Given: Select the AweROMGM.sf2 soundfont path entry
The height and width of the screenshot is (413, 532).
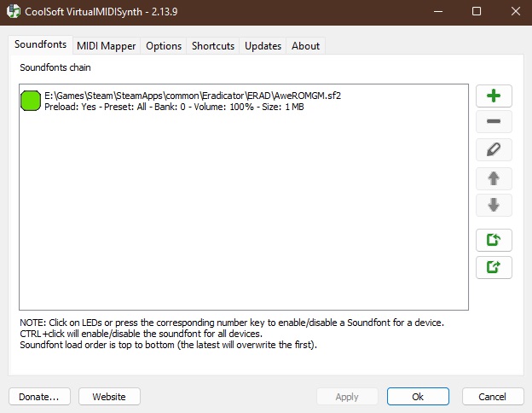Looking at the screenshot, I should (193, 96).
